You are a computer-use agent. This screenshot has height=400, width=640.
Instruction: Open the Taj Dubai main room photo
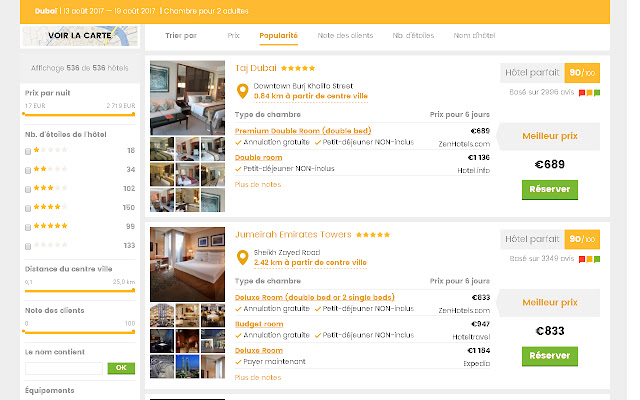pos(187,97)
